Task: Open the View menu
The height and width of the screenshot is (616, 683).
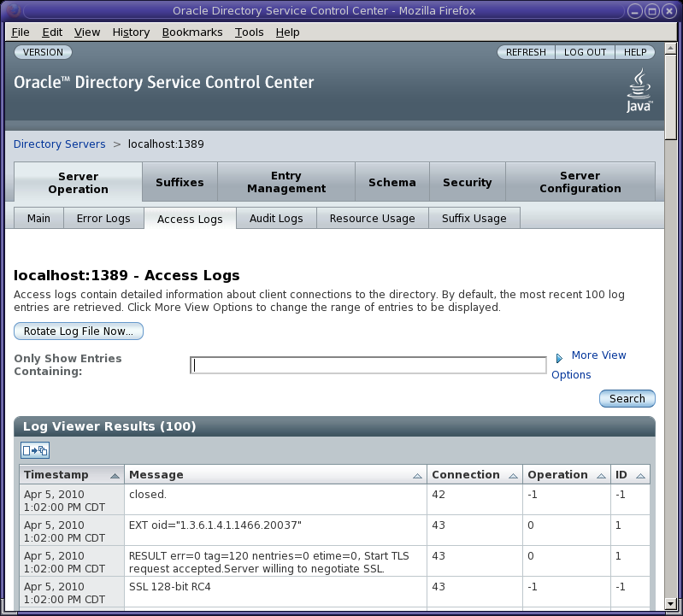Action: click(x=87, y=32)
